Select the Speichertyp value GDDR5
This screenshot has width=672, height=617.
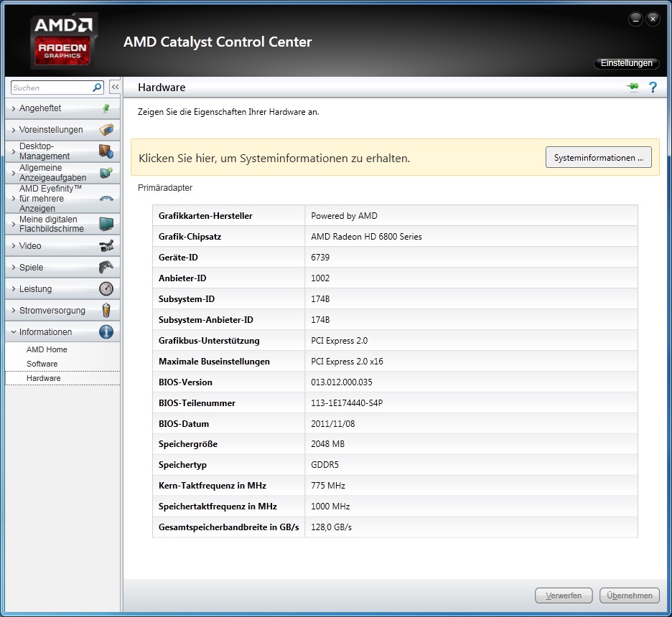[x=325, y=465]
